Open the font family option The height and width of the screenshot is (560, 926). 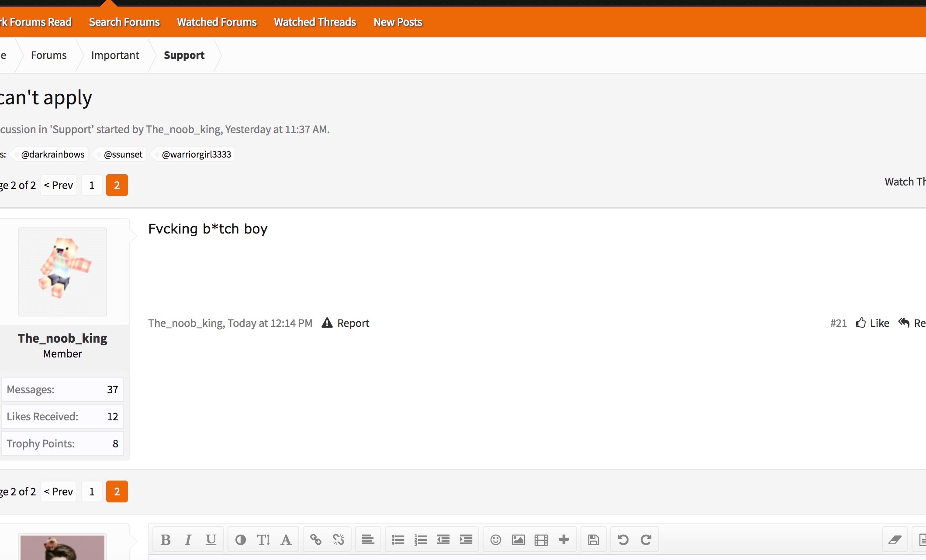click(x=286, y=540)
